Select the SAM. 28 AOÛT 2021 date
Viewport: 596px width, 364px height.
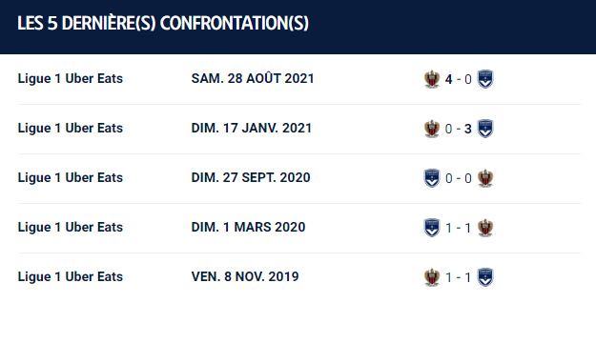253,78
